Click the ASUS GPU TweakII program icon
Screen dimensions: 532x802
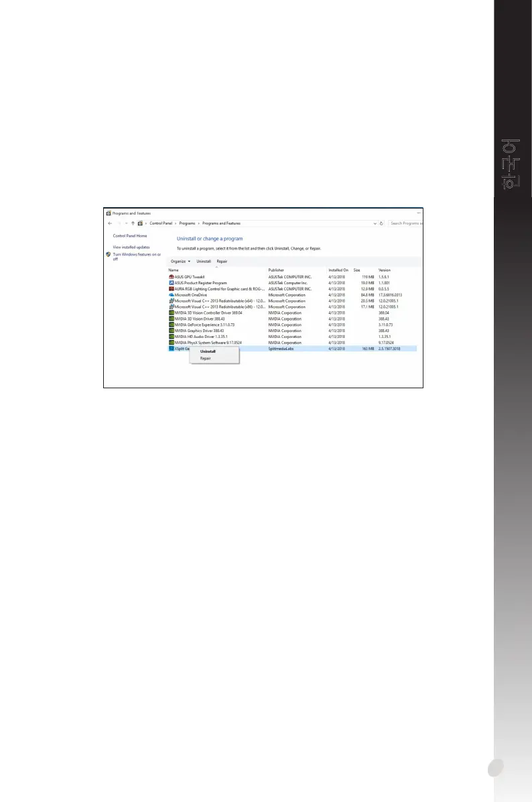172,277
